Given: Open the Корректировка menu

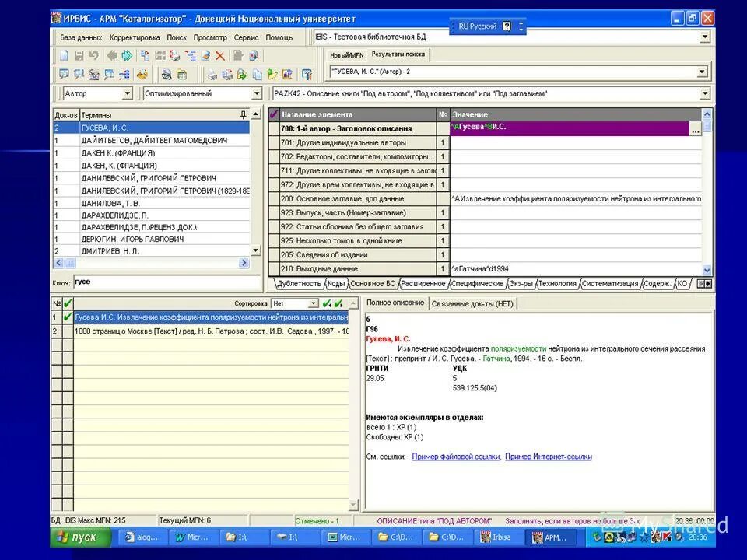Looking at the screenshot, I should click(135, 37).
